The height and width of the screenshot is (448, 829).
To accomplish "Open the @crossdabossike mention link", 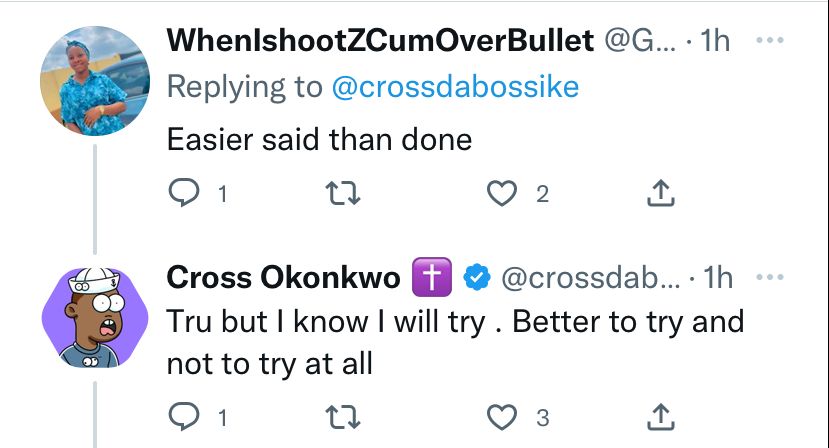I will 455,87.
